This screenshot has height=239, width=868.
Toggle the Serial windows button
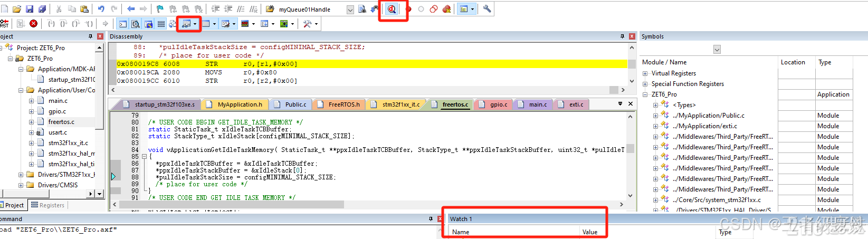pos(226,24)
